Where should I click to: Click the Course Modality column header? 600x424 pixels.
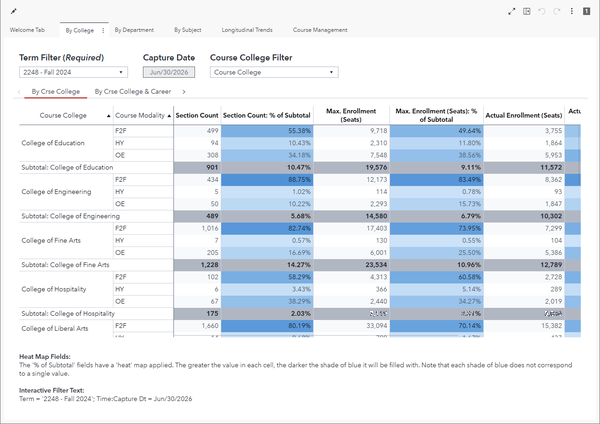[140, 116]
